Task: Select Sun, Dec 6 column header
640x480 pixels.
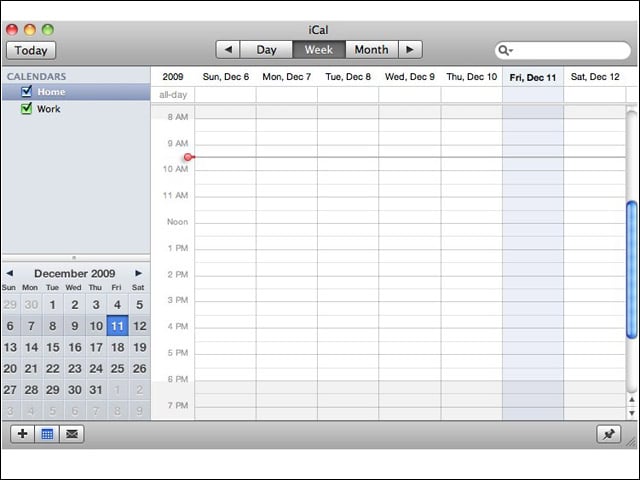Action: click(x=226, y=77)
